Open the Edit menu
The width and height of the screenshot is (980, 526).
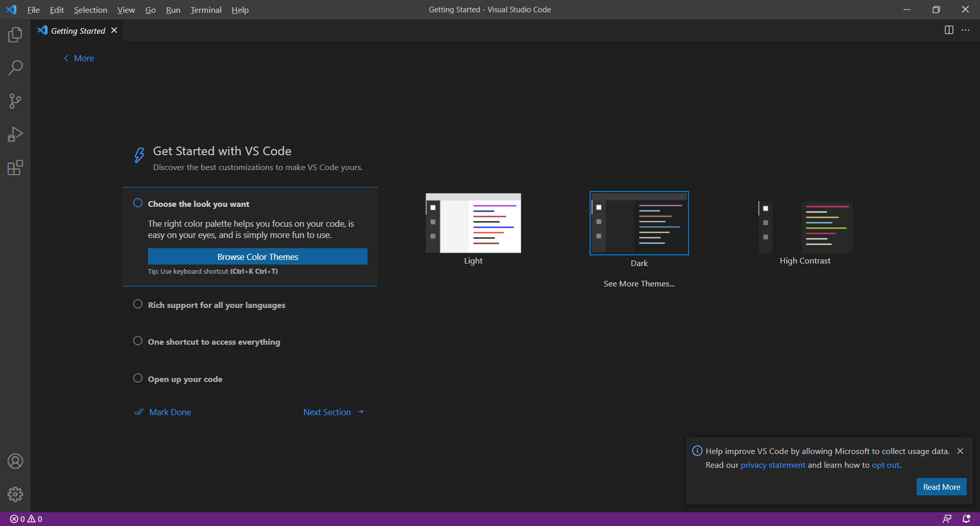pyautogui.click(x=57, y=10)
